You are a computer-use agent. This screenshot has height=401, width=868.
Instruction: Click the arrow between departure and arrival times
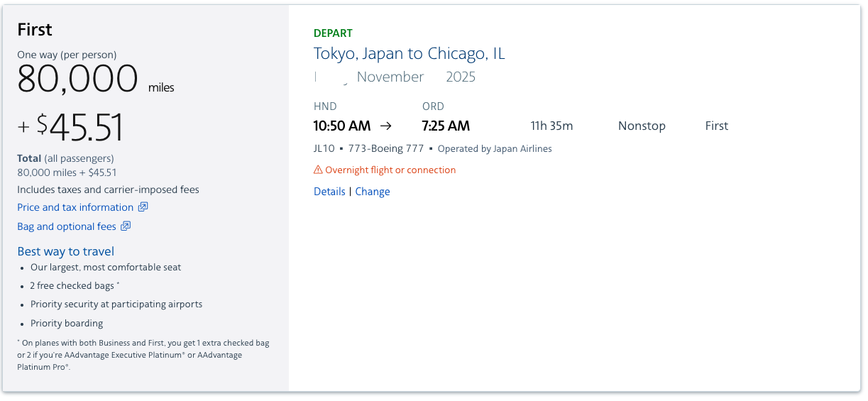click(386, 126)
